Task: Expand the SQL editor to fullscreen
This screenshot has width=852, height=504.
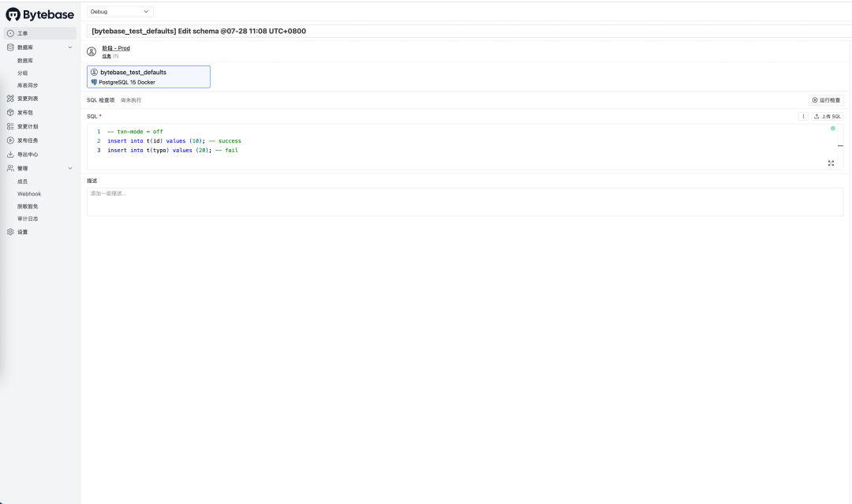Action: pos(831,163)
